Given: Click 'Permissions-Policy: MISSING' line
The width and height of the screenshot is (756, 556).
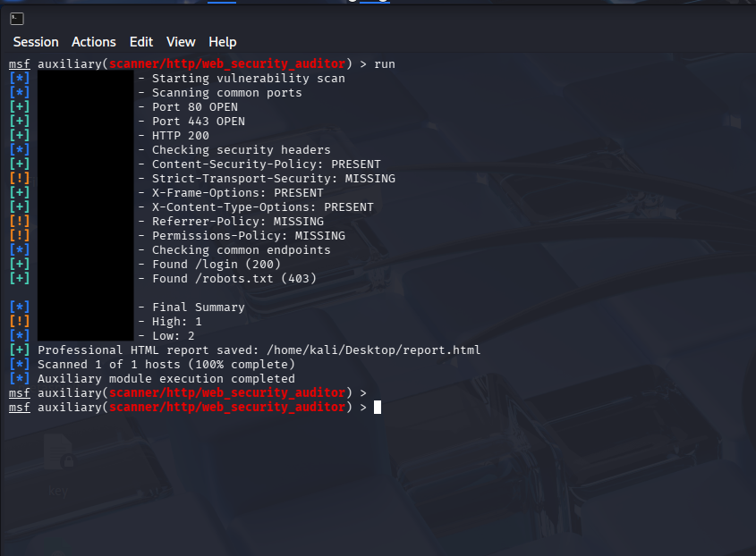Looking at the screenshot, I should (249, 236).
